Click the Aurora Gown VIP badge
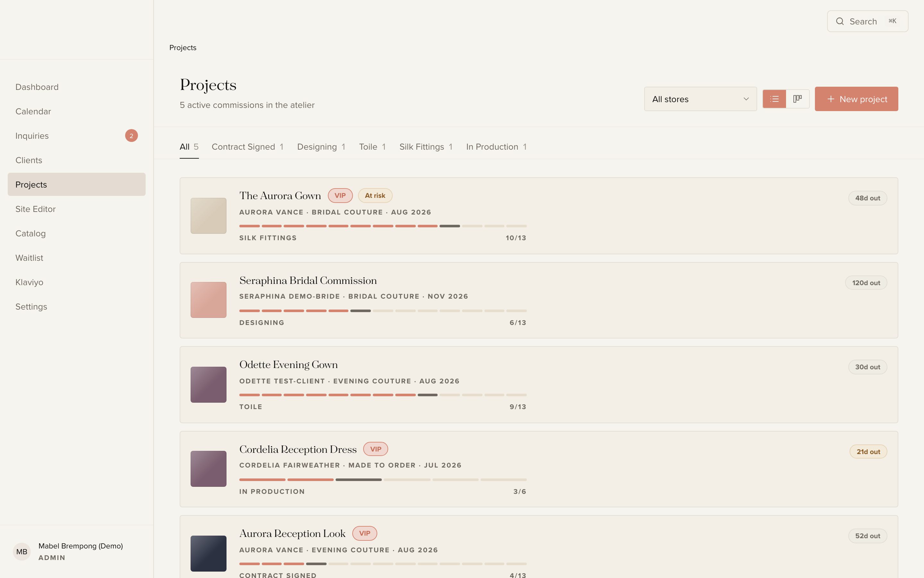Image resolution: width=924 pixels, height=578 pixels. pos(340,196)
